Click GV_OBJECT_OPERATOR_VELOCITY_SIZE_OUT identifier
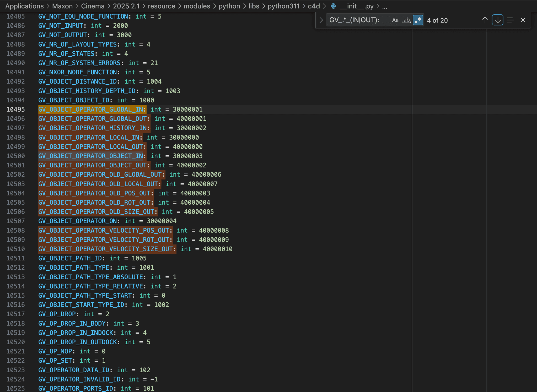537x392 pixels. pos(105,249)
